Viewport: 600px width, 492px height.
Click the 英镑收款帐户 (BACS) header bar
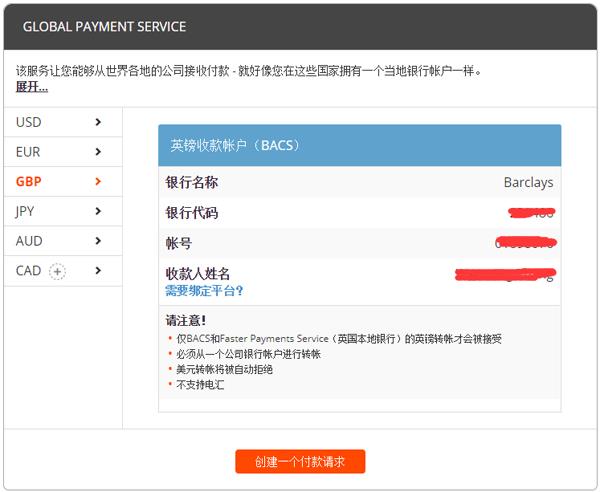[x=360, y=145]
